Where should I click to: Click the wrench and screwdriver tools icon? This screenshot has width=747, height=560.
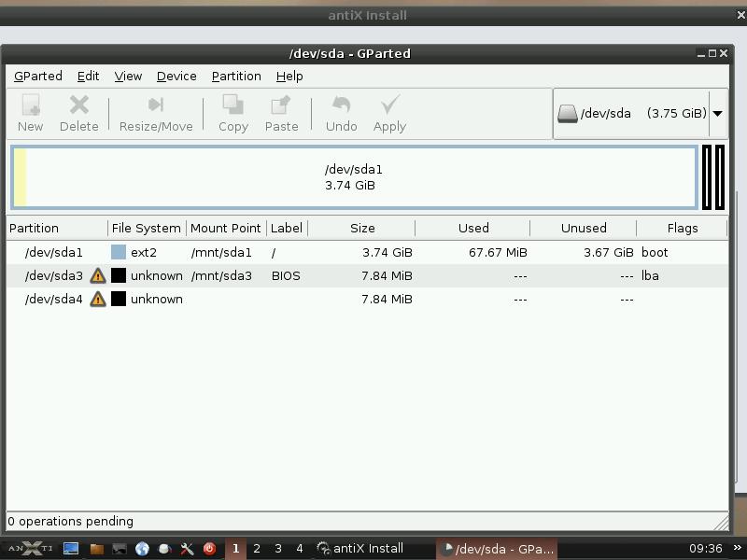[187, 549]
